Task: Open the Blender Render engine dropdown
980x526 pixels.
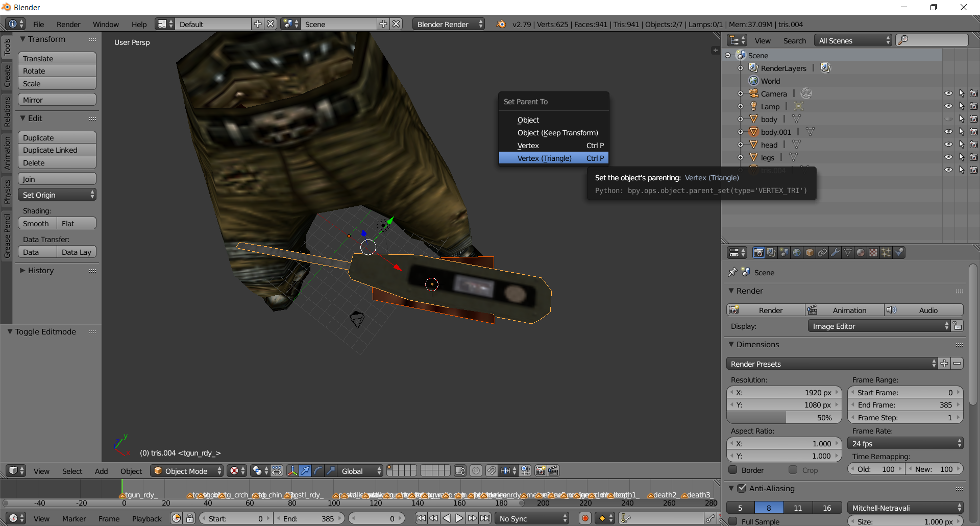Action: tap(449, 24)
